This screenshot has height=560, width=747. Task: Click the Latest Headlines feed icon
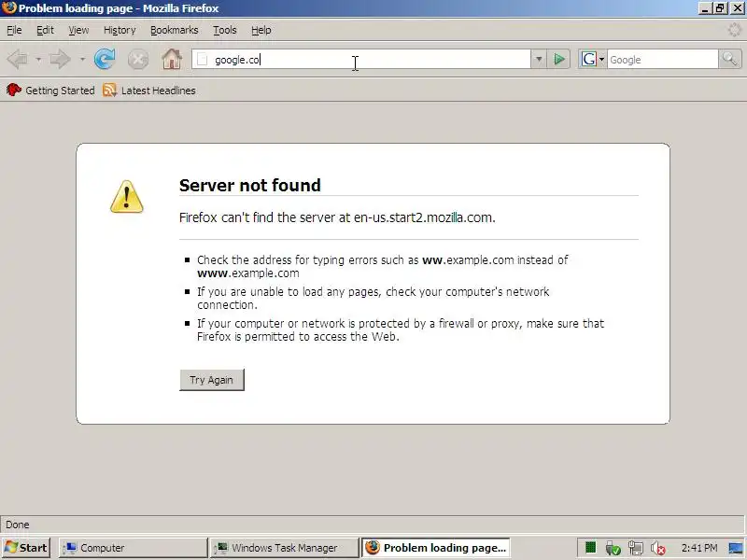(109, 90)
